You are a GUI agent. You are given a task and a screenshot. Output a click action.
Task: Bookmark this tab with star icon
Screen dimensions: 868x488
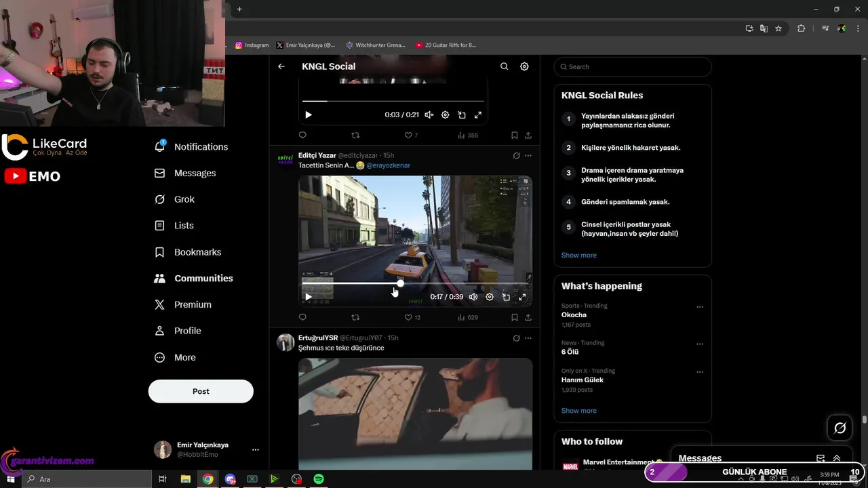pos(778,28)
